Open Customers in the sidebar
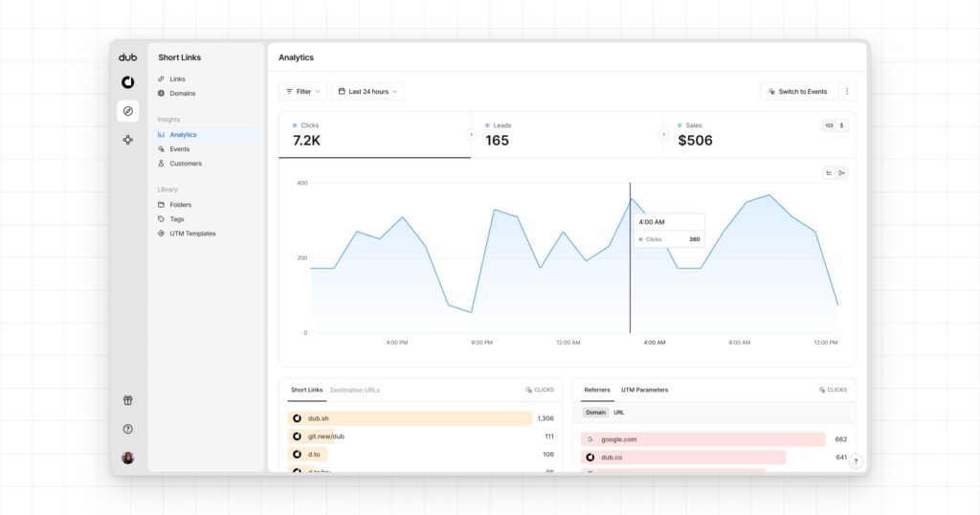Screen dimensions: 980x515 [207, 163]
